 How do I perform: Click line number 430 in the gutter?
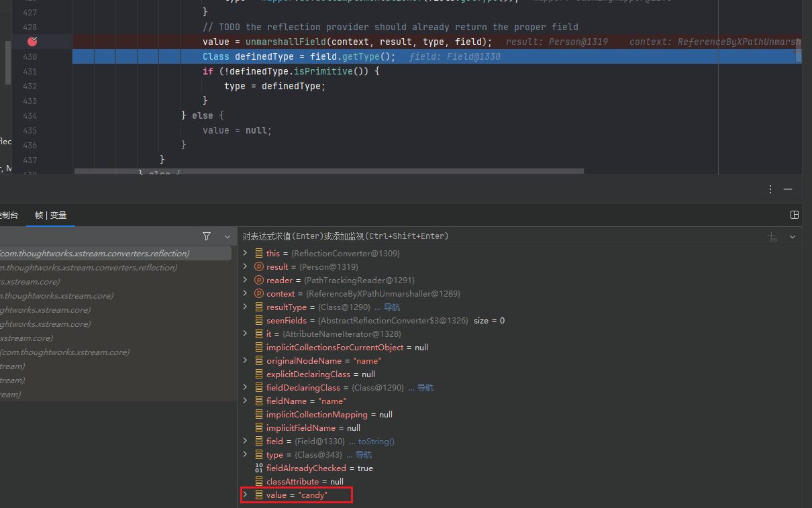pos(30,57)
